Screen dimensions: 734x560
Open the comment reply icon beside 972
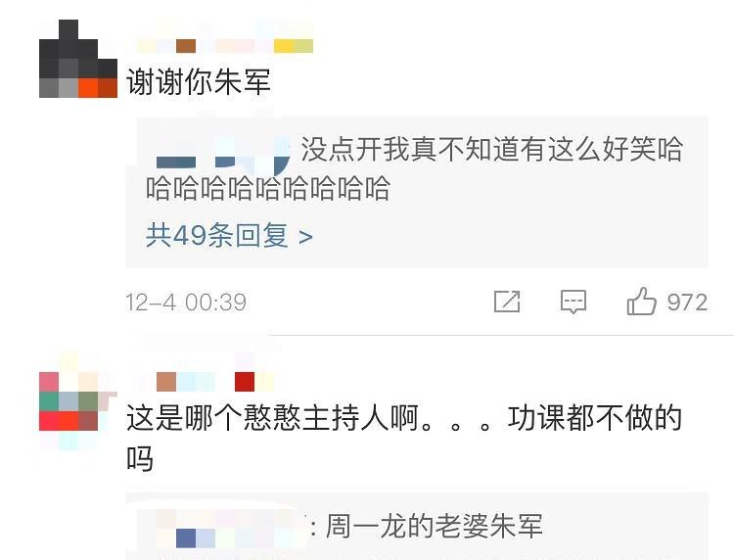point(573,302)
